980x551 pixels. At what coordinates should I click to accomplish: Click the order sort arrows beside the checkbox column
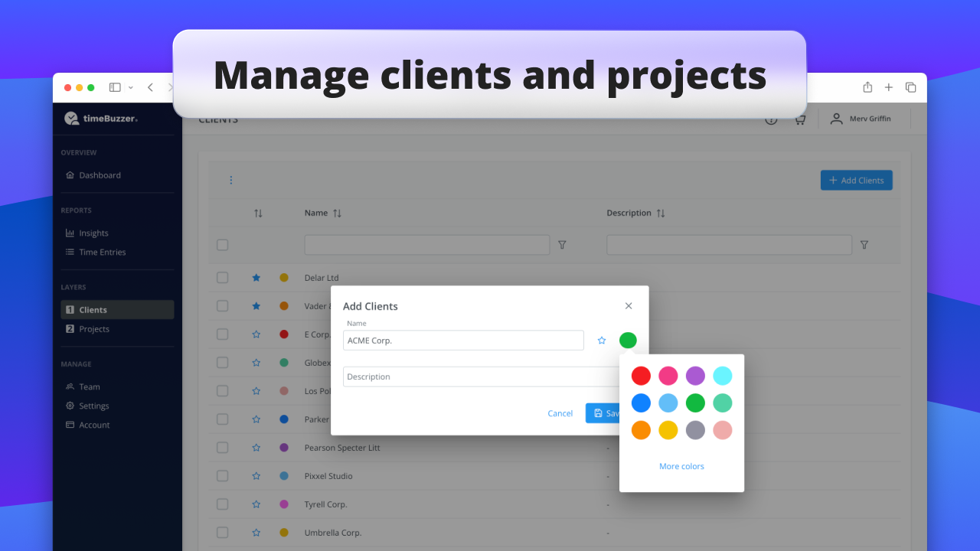(258, 214)
